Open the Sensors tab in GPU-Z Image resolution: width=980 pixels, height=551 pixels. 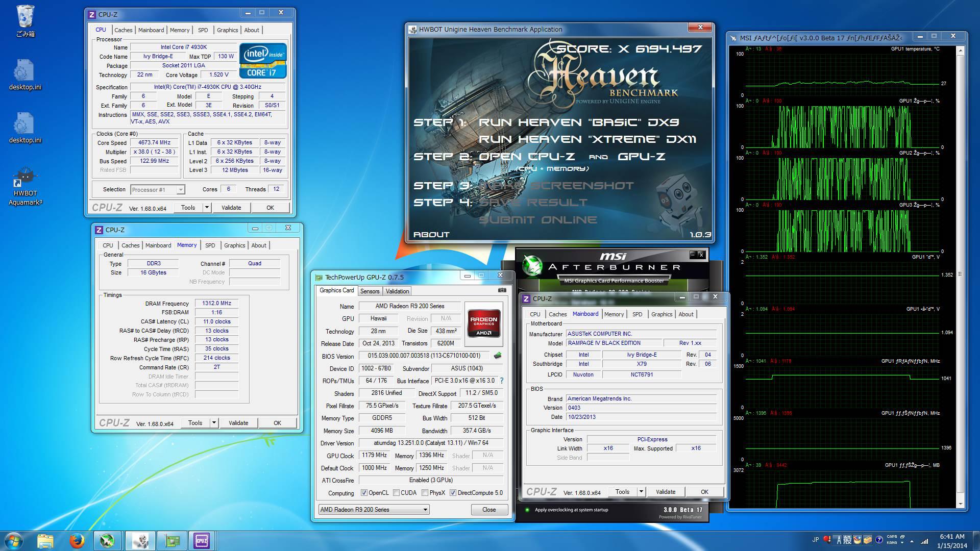pyautogui.click(x=370, y=291)
